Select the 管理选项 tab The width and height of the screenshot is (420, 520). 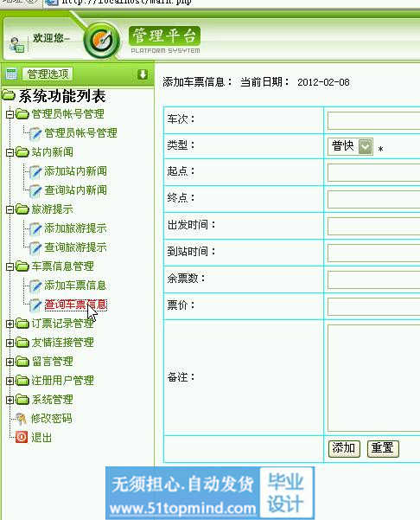click(48, 74)
